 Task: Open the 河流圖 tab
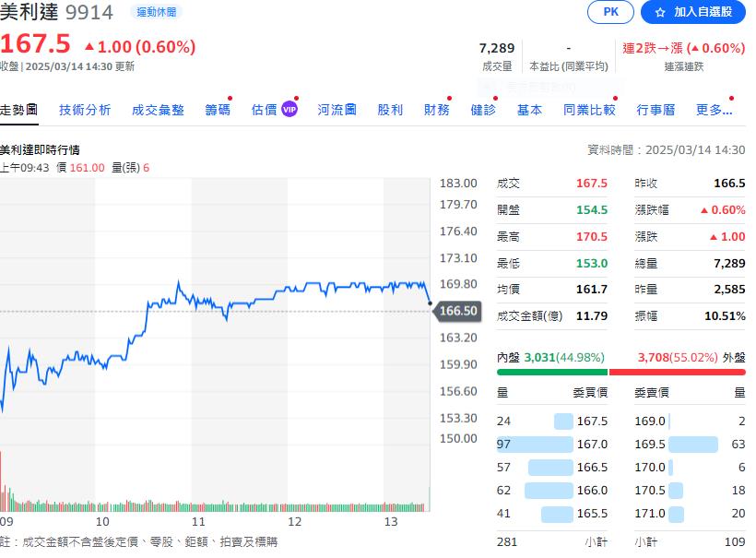point(337,110)
